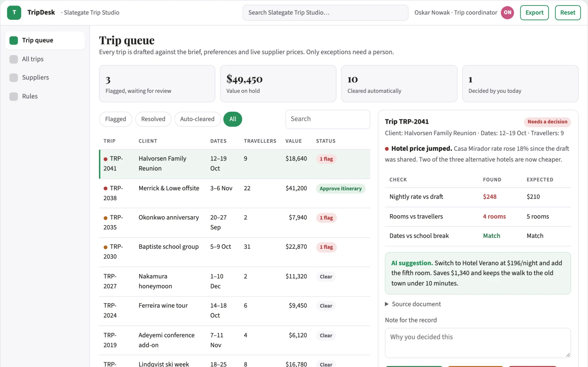The width and height of the screenshot is (588, 367).
Task: Show Resolved trips filter
Action: [x=153, y=119]
